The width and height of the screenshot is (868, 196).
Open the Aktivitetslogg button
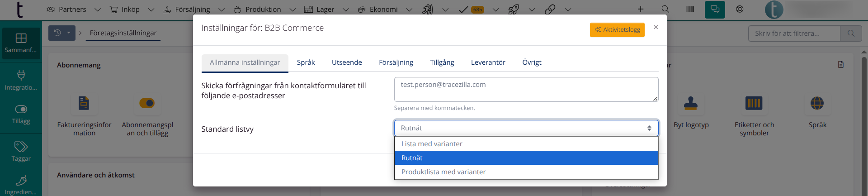pos(617,30)
